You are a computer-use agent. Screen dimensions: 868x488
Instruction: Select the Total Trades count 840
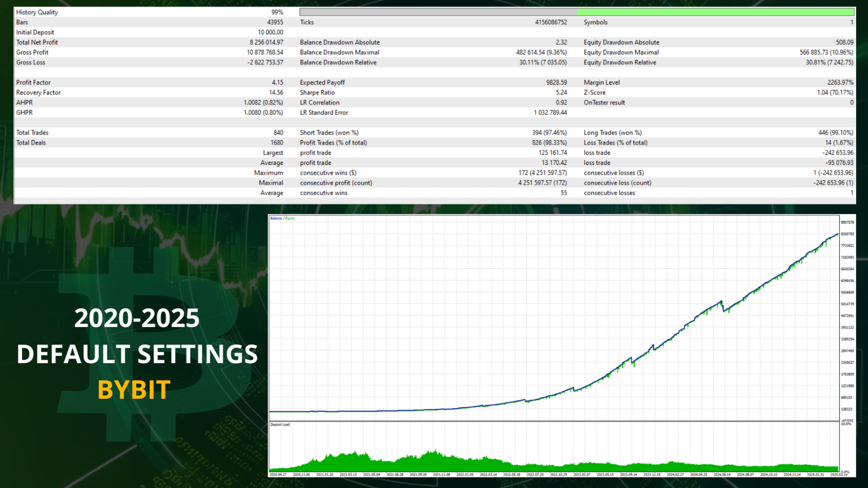point(278,133)
